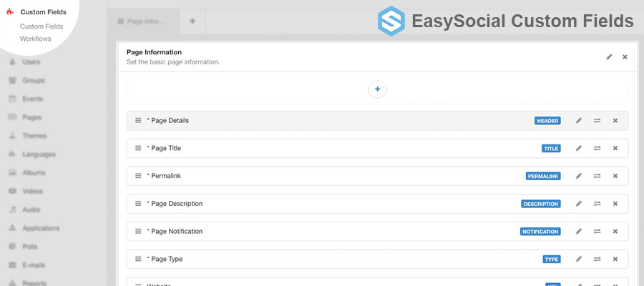Edit the Page Description field
The height and width of the screenshot is (286, 644).
coord(579,204)
